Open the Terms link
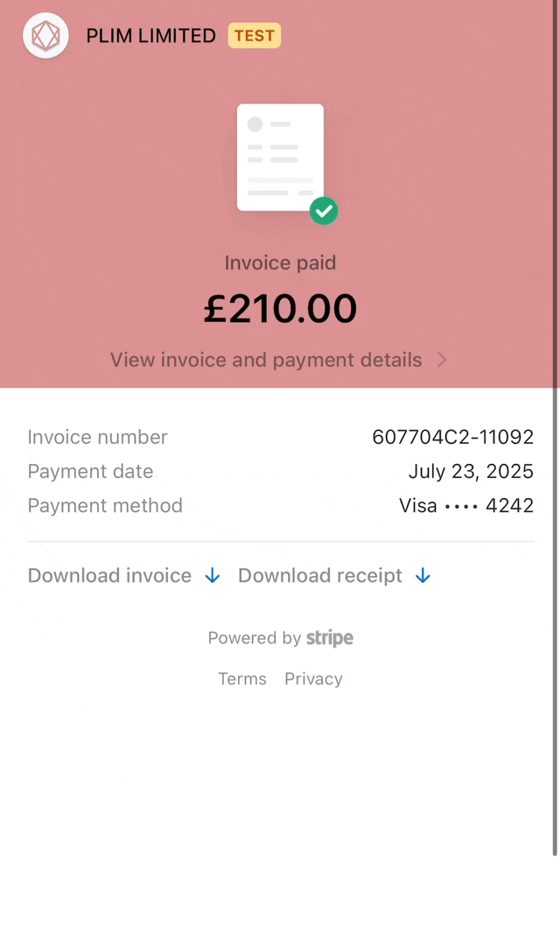560x934 pixels. [242, 678]
